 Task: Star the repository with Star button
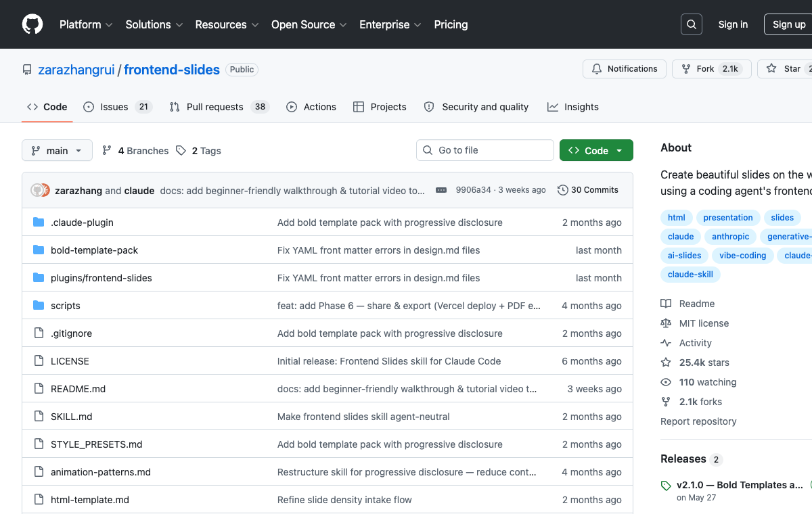(x=785, y=69)
